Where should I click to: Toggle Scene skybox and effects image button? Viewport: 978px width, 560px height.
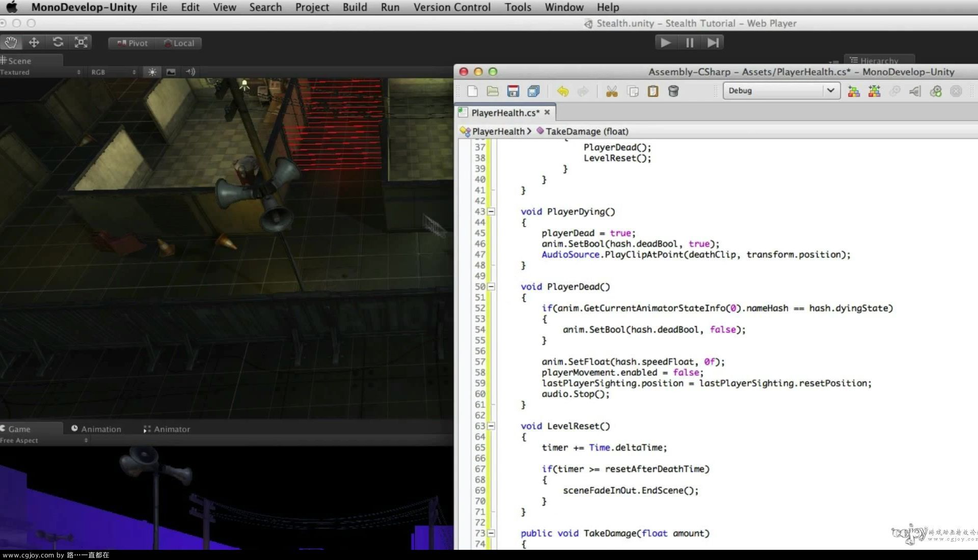[171, 72]
